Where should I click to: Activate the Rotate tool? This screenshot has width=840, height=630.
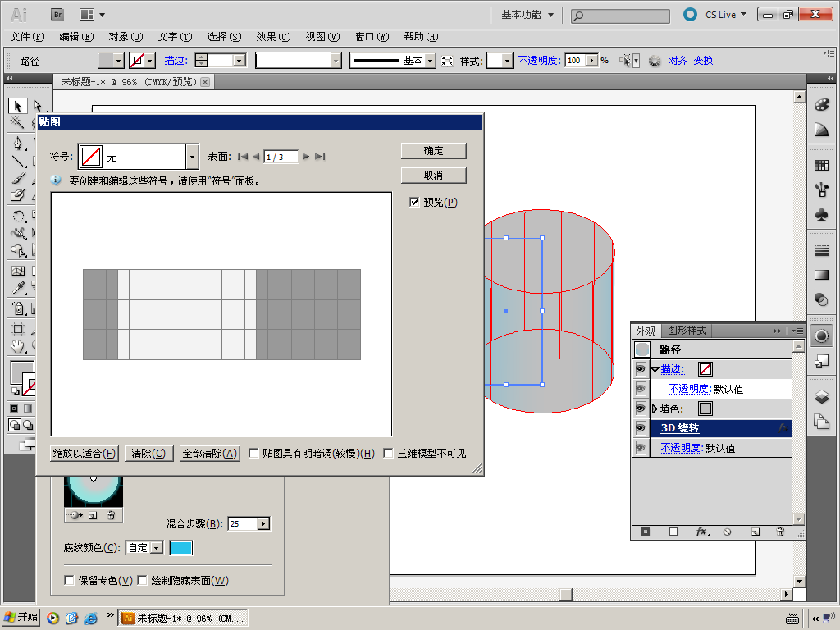tap(18, 216)
